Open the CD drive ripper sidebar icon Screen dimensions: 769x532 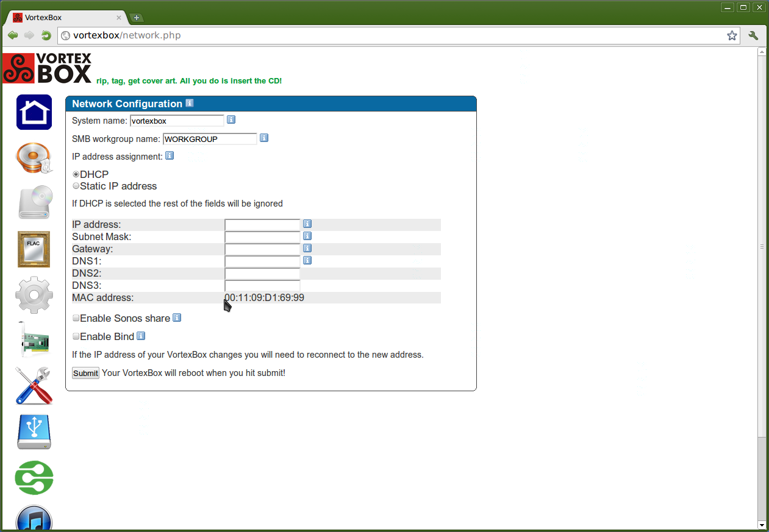[34, 202]
